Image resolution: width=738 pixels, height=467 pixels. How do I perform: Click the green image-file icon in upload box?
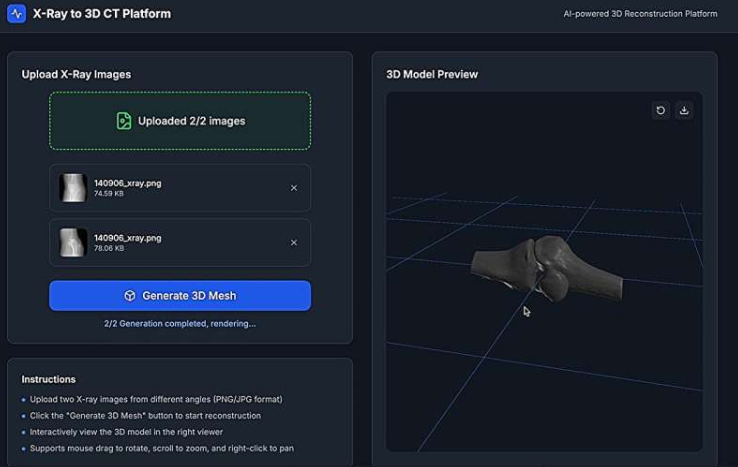124,121
